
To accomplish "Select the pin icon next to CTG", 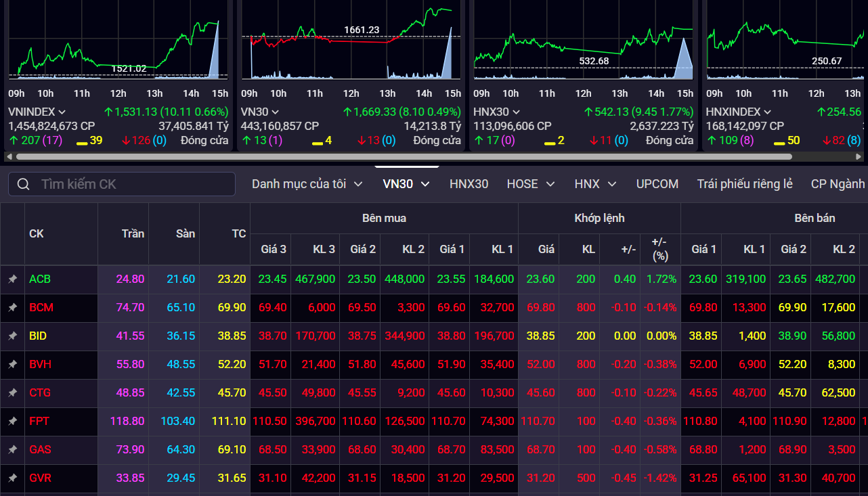I will tap(12, 393).
